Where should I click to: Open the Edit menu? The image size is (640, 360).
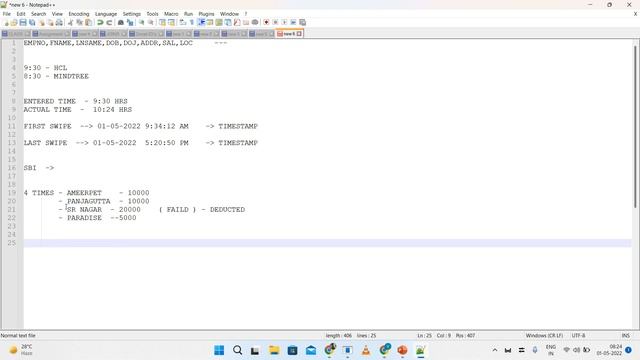point(21,14)
